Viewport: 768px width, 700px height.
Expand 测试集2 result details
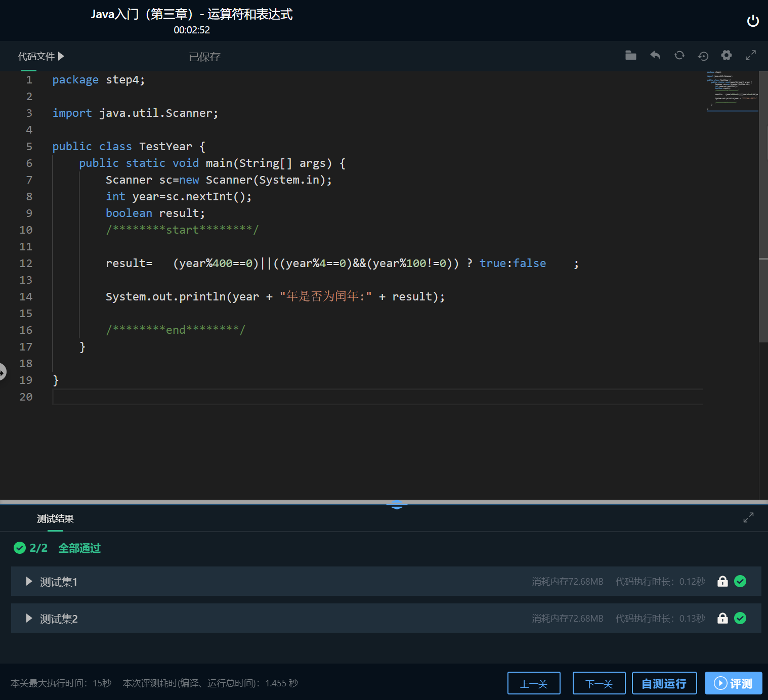tap(29, 618)
